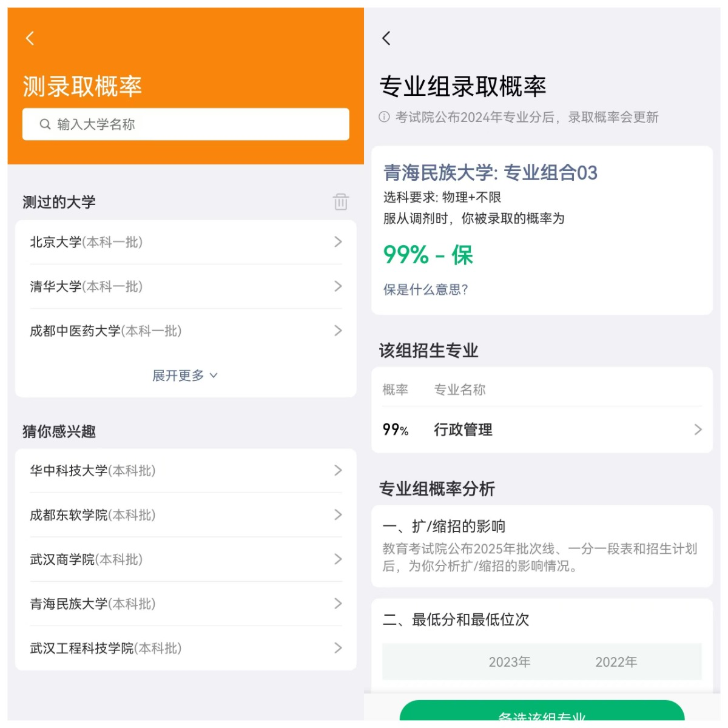
Task: Expand the 展开更多 list
Action: pyautogui.click(x=184, y=376)
